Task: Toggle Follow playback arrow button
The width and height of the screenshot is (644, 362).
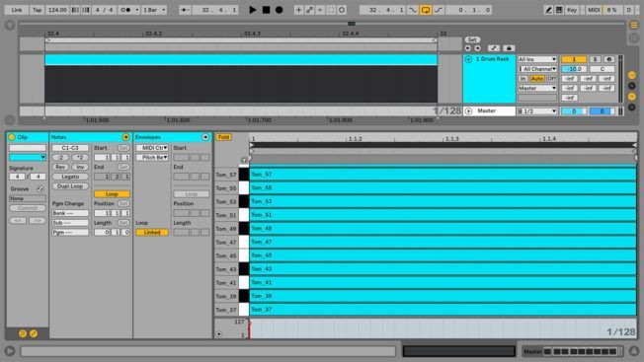Action: 185,10
